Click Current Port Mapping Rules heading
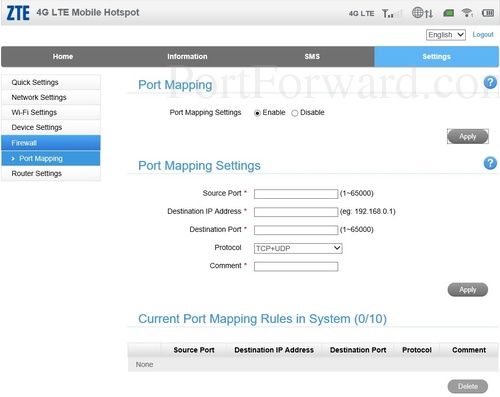 [x=262, y=319]
